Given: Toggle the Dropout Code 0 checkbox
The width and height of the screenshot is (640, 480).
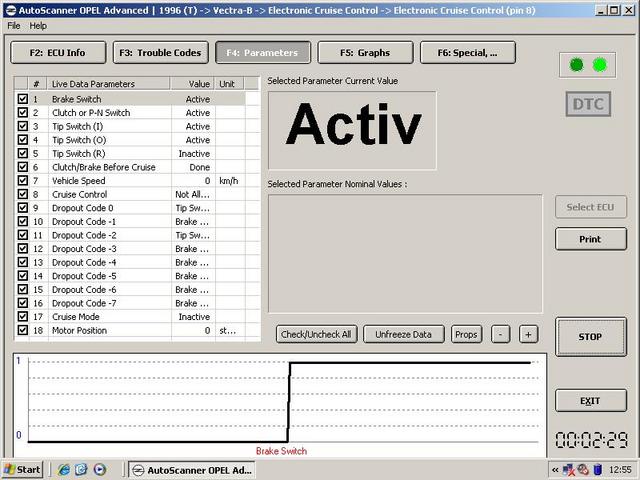Looking at the screenshot, I should (22, 208).
